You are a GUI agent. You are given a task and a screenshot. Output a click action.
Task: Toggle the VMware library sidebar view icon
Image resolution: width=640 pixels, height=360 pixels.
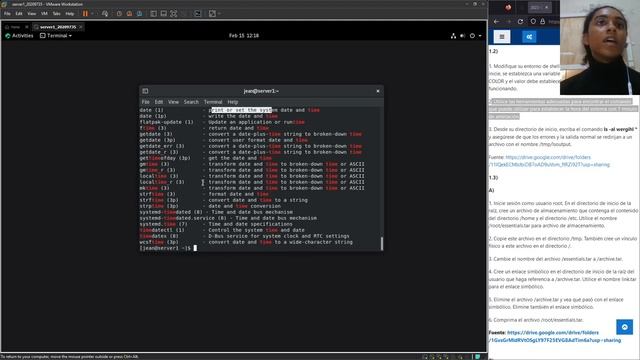[x=153, y=13]
